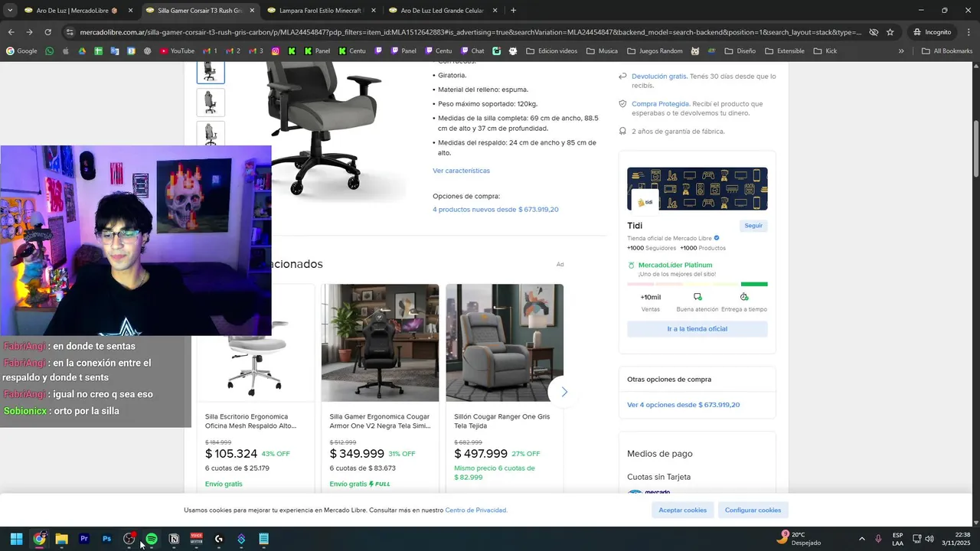
Task: Click the third-party cookies eye icon
Action: pyautogui.click(x=874, y=32)
